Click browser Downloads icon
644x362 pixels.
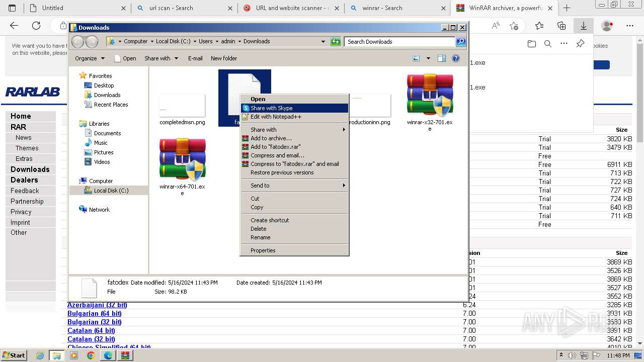pos(584,26)
